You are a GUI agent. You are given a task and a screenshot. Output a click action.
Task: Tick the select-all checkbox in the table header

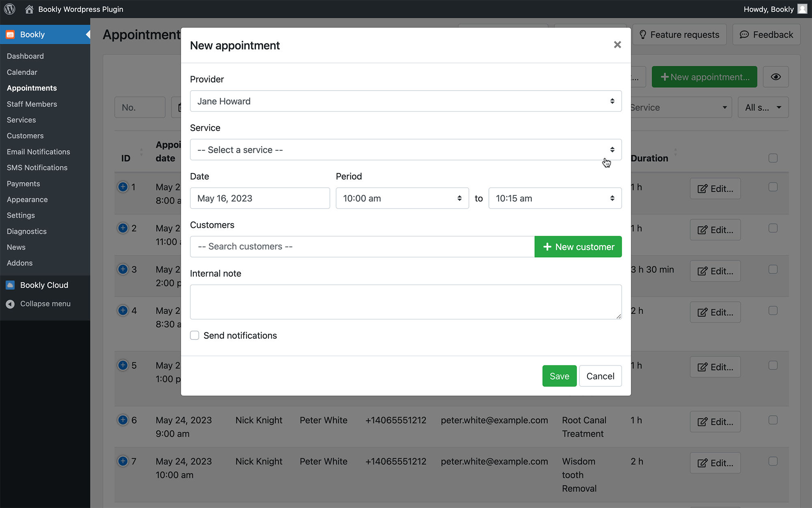pyautogui.click(x=773, y=158)
